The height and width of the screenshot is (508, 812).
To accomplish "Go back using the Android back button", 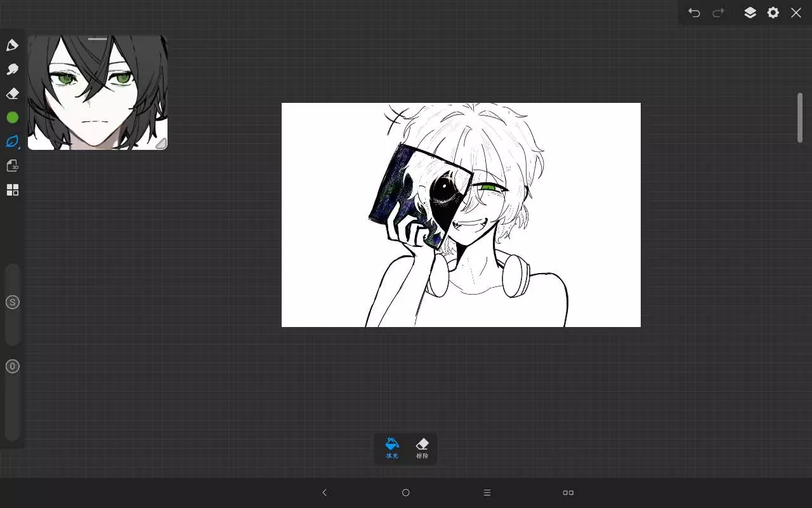I will [x=325, y=493].
